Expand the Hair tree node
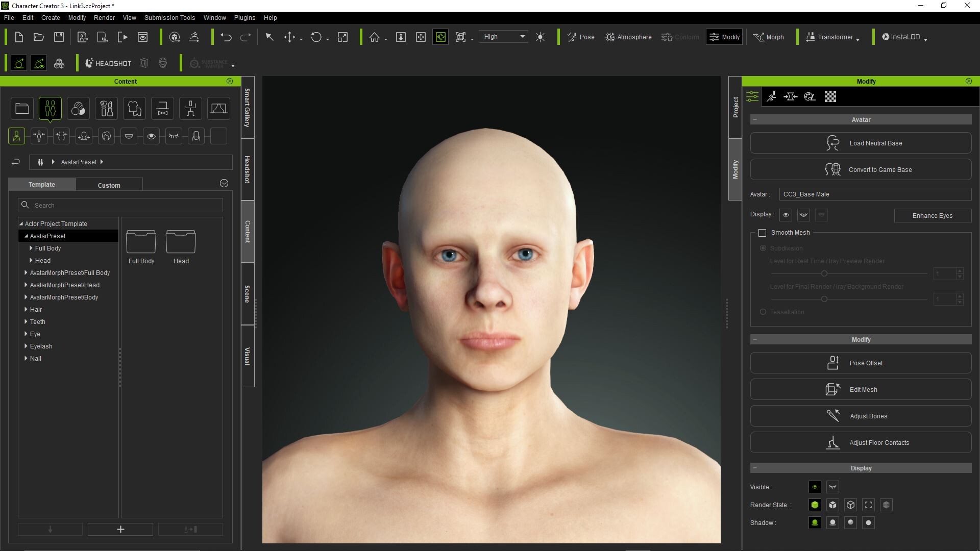This screenshot has width=980, height=551. 26,309
